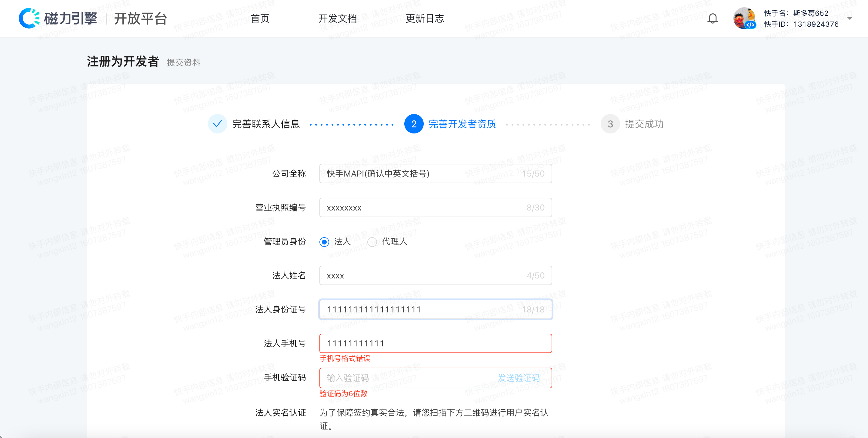This screenshot has height=438, width=868.
Task: Select the 法人 radio button
Action: (324, 242)
